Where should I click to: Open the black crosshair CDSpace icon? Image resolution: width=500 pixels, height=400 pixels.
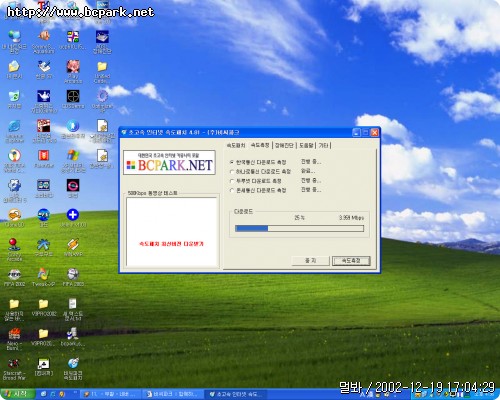click(73, 99)
